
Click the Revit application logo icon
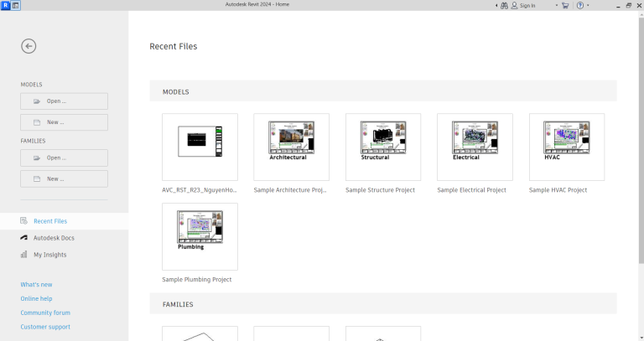tap(5, 5)
